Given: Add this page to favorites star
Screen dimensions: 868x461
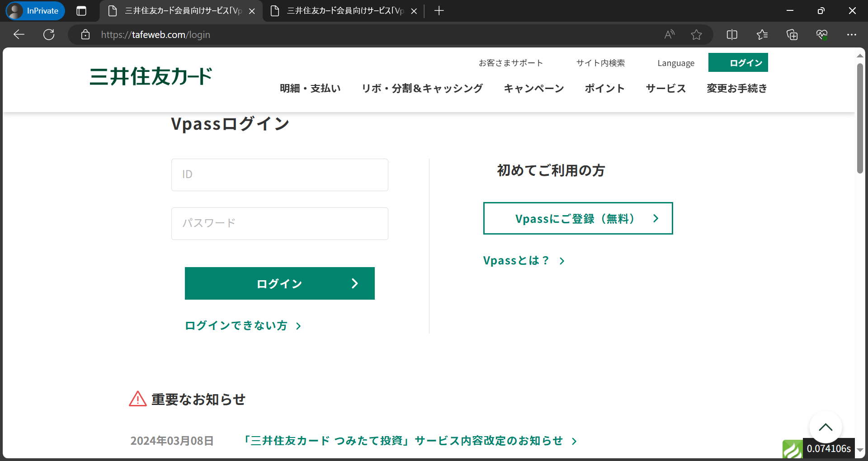Looking at the screenshot, I should click(x=696, y=34).
